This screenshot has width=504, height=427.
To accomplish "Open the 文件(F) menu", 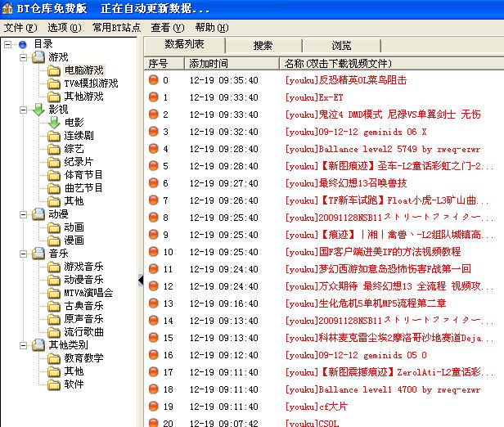I will [x=20, y=28].
